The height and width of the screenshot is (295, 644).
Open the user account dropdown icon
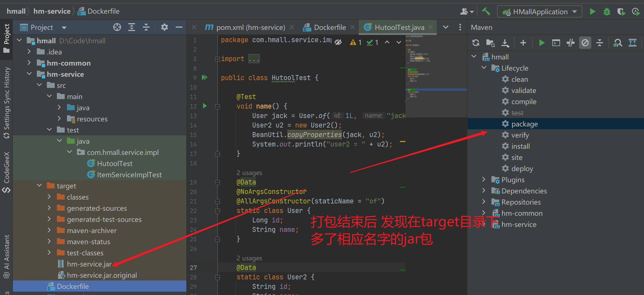[467, 11]
